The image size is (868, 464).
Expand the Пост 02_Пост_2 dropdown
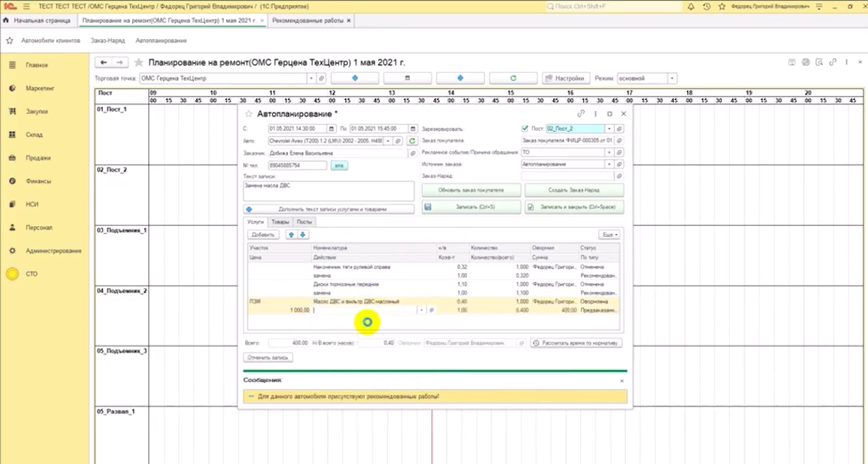pos(609,129)
